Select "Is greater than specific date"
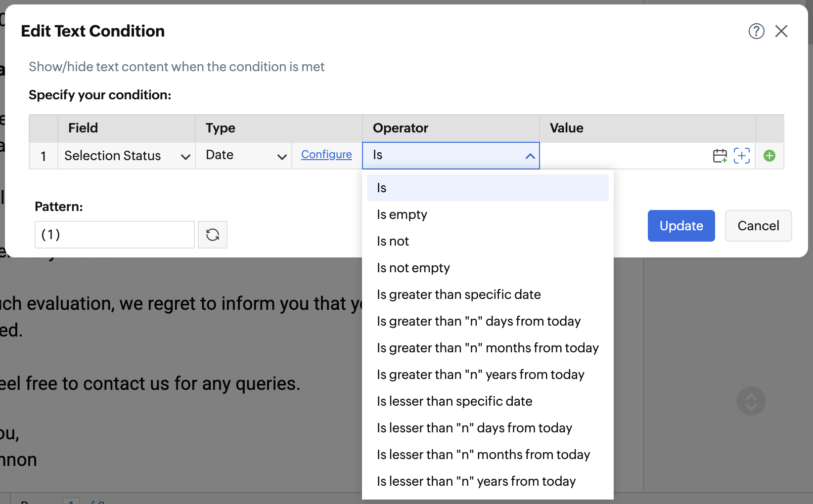 [x=458, y=294]
